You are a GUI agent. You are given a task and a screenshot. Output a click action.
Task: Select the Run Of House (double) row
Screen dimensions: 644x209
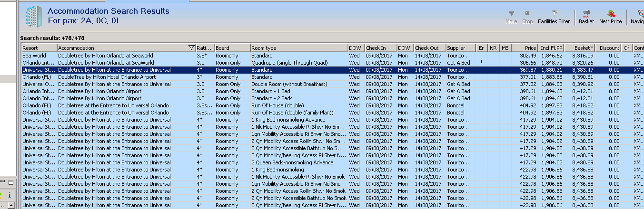coord(333,105)
